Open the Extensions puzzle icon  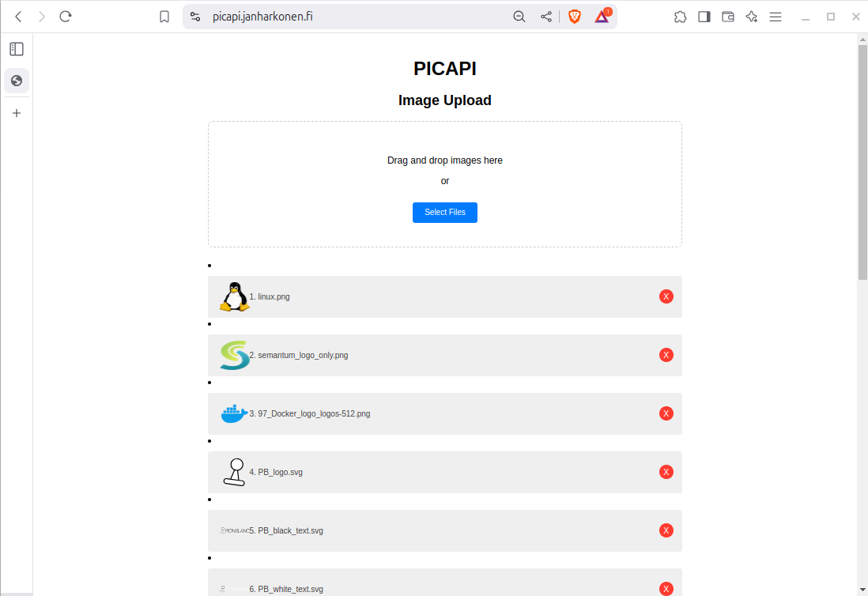(681, 17)
